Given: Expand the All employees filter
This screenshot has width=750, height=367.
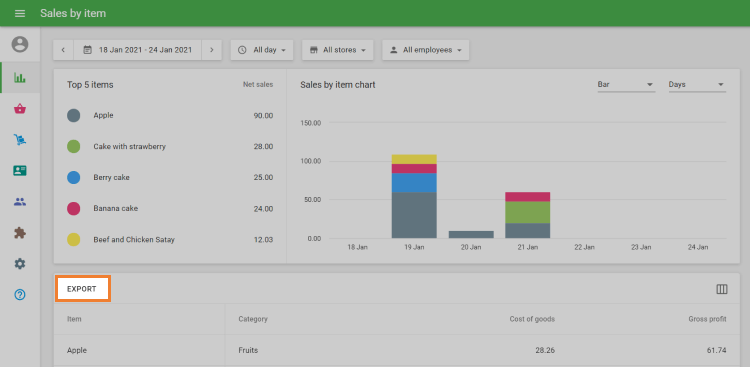Looking at the screenshot, I should coord(425,50).
